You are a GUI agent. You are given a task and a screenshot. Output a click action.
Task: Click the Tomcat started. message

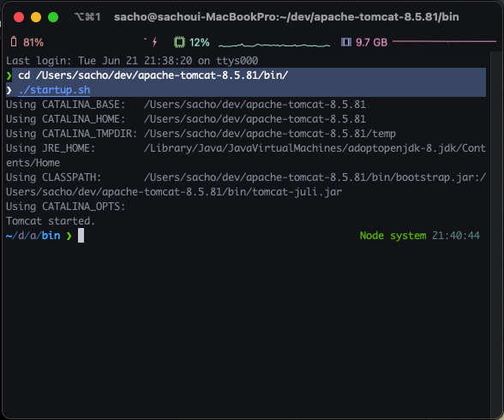coord(51,221)
